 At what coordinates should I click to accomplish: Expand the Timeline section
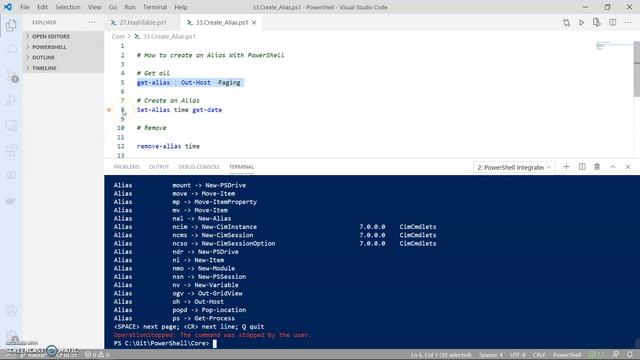63,68
